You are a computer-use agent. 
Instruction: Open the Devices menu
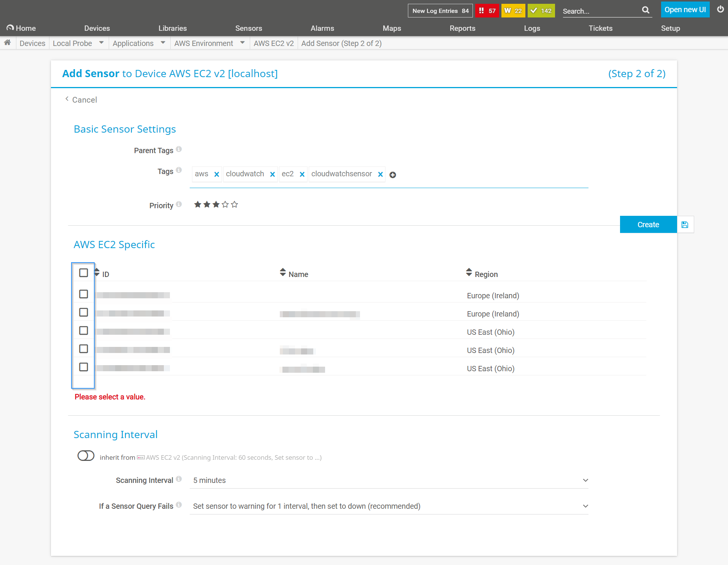pyautogui.click(x=97, y=28)
